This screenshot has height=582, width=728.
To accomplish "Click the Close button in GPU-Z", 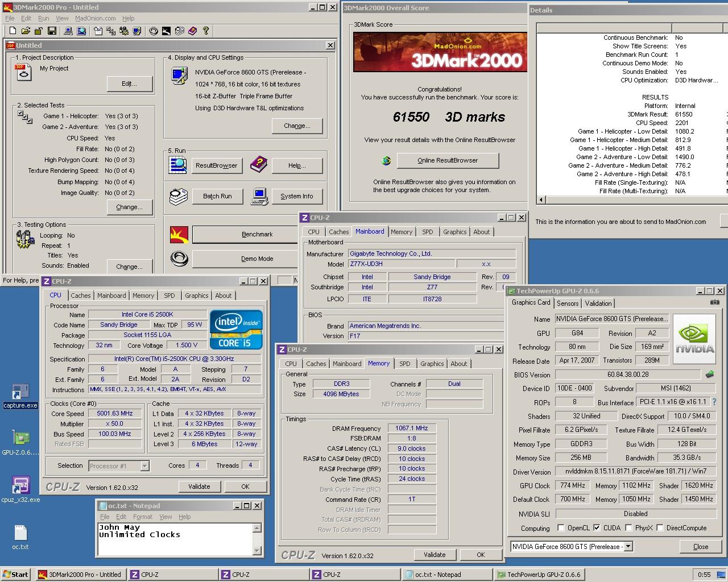I will 701,547.
